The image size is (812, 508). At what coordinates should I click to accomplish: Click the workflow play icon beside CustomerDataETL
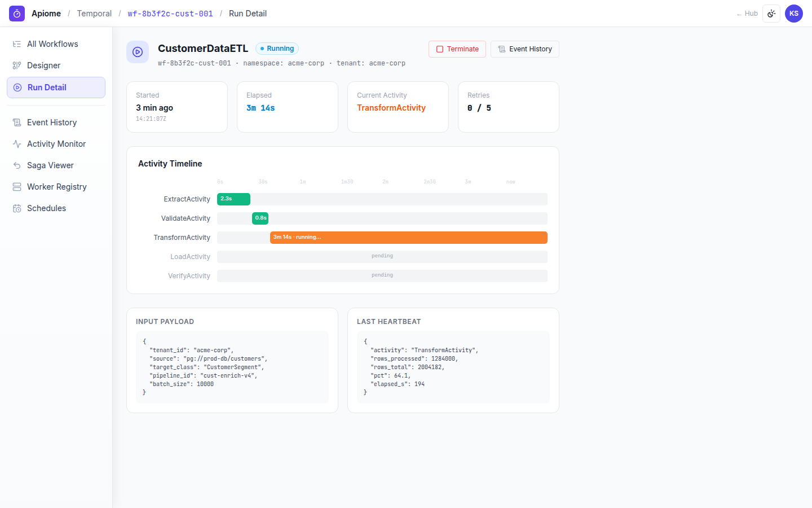click(x=138, y=52)
